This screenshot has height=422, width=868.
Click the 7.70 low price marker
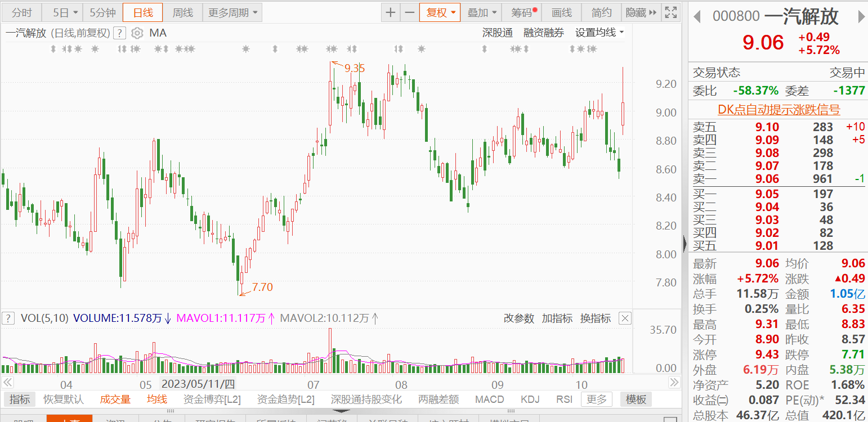point(262,287)
